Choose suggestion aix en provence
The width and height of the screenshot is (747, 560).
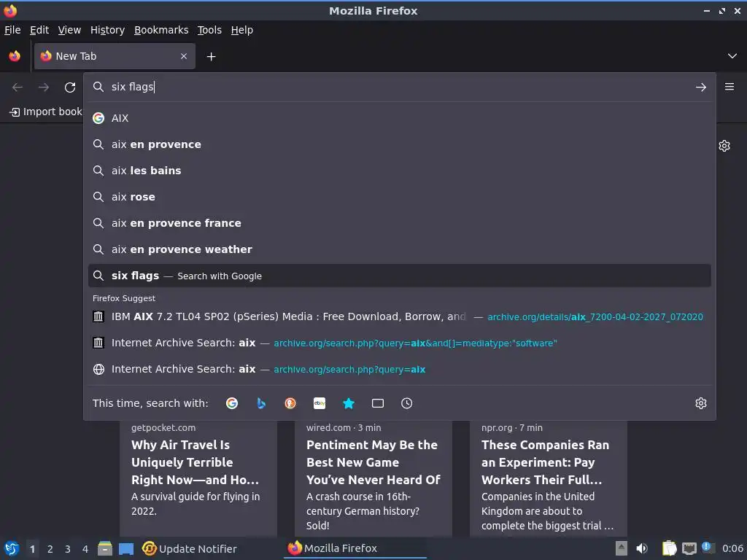[399, 144]
